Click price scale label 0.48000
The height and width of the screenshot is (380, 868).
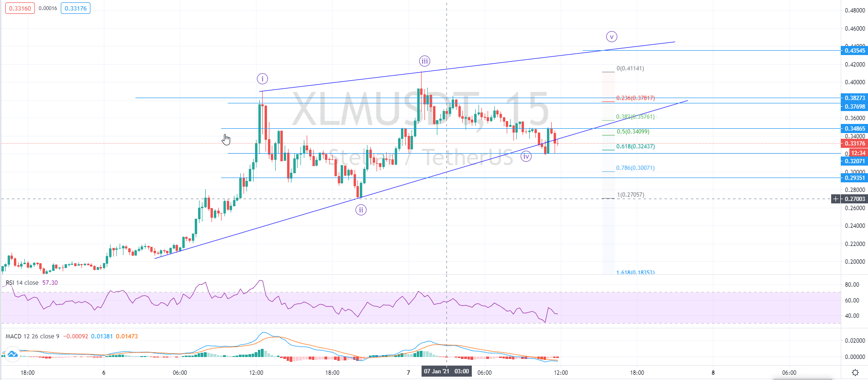(x=855, y=11)
